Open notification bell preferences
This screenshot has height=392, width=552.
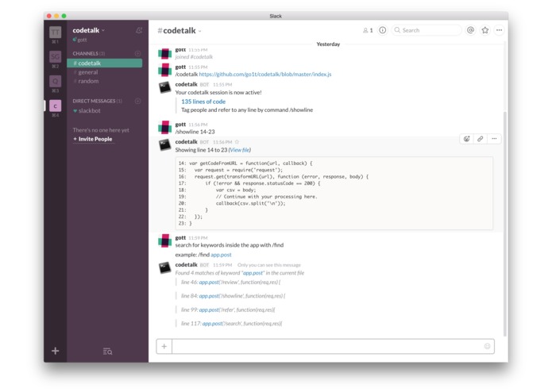pos(139,31)
